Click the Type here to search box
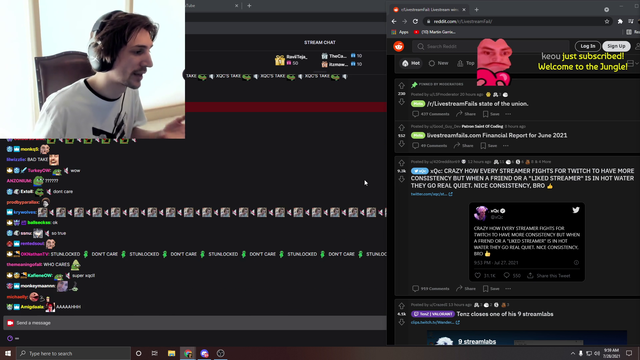Image resolution: width=640 pixels, height=360 pixels. tap(73, 353)
